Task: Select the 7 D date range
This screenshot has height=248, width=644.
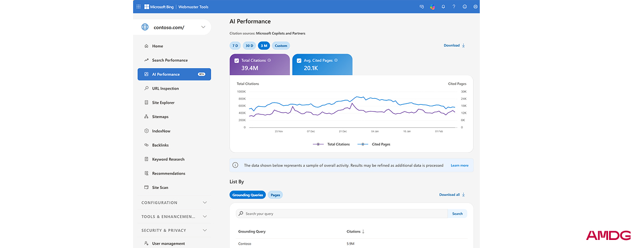Action: (x=235, y=46)
